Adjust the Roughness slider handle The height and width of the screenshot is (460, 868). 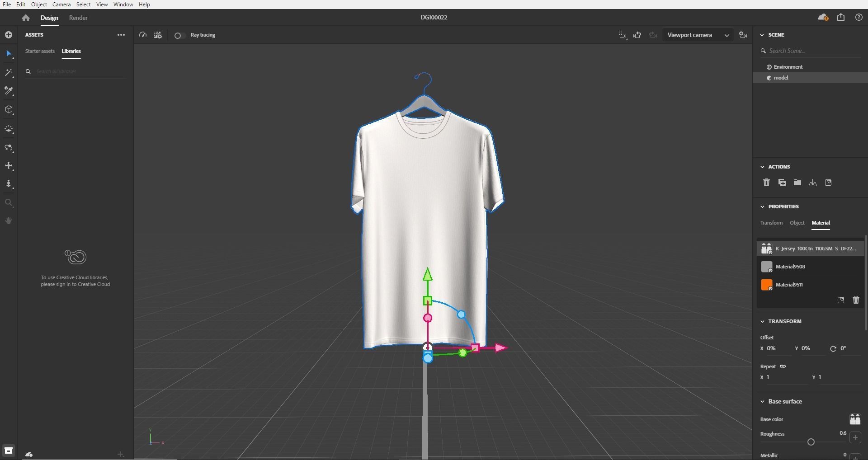(811, 442)
